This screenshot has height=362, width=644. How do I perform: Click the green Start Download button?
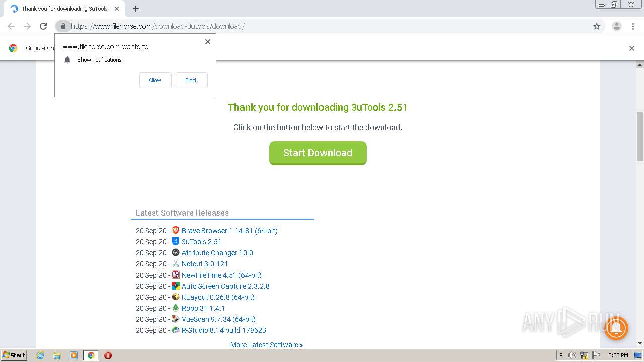click(x=318, y=153)
